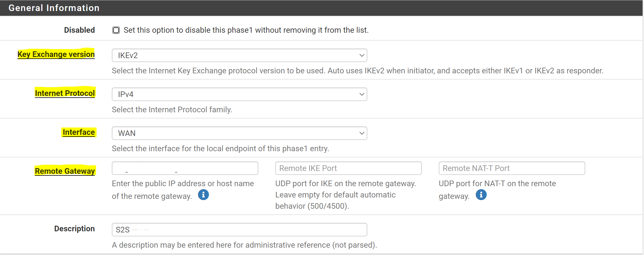Click info icon under Remote Gateway help text
The image size is (644, 255).
[x=203, y=195]
